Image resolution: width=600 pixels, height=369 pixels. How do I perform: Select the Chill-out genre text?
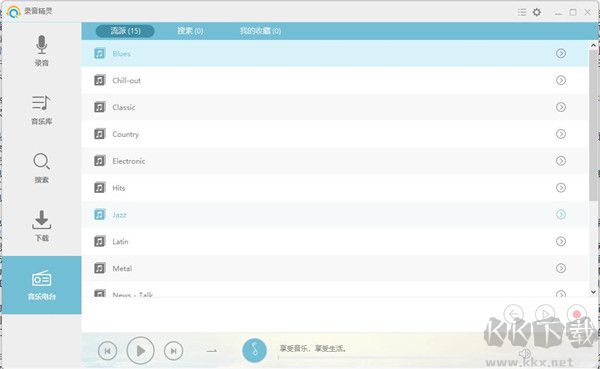[126, 80]
